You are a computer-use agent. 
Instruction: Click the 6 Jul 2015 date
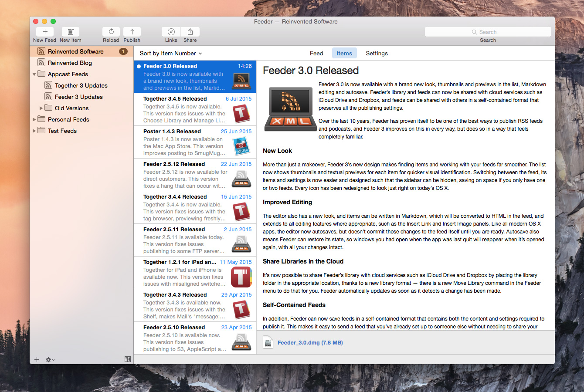238,98
